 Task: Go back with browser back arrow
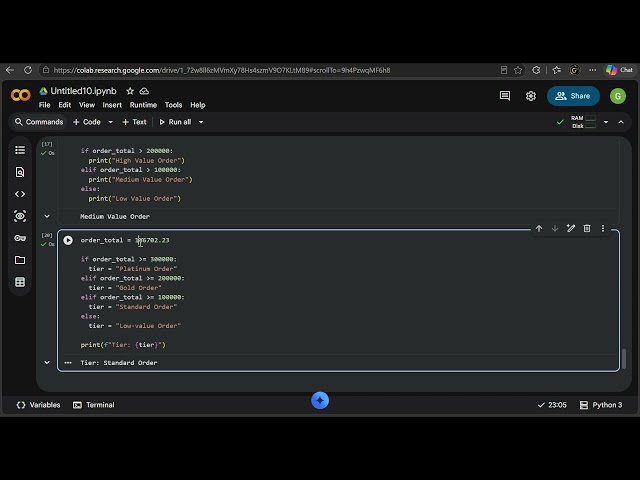10,70
